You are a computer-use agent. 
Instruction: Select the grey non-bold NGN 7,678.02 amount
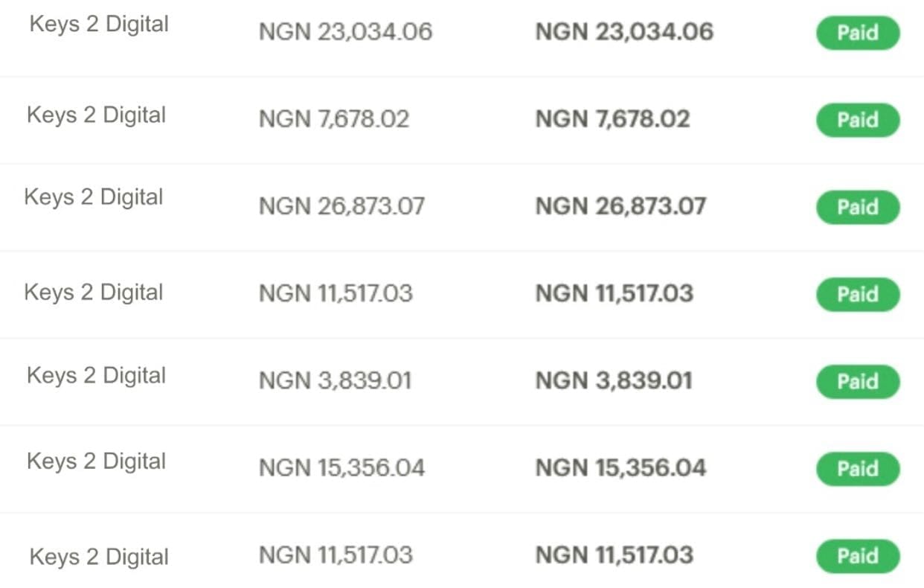(334, 119)
